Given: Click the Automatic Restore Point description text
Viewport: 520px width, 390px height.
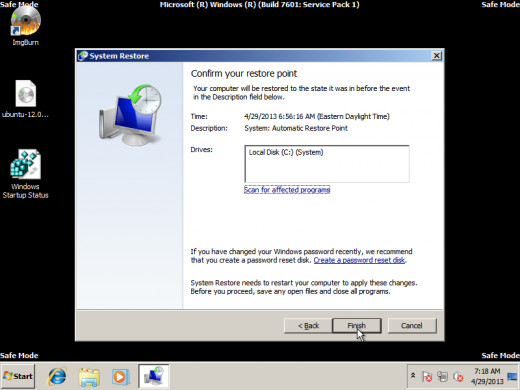Looking at the screenshot, I should pyautogui.click(x=296, y=128).
